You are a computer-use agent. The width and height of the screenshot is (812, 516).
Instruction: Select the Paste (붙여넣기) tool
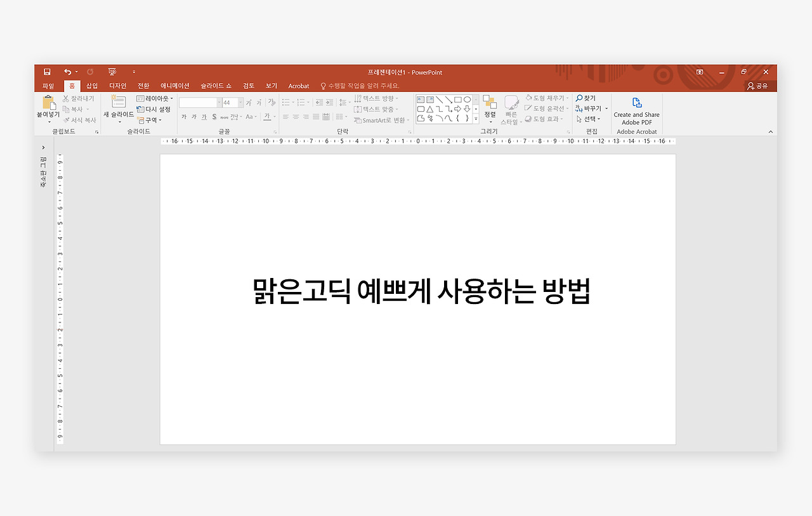[48, 108]
